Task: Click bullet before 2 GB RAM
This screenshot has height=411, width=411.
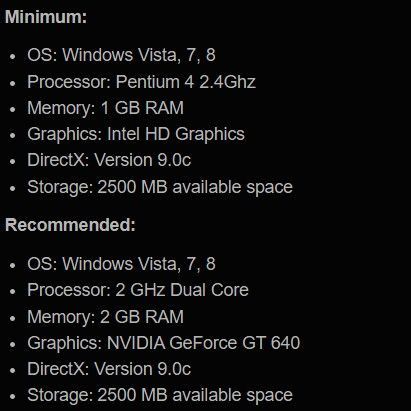Action: (13, 318)
